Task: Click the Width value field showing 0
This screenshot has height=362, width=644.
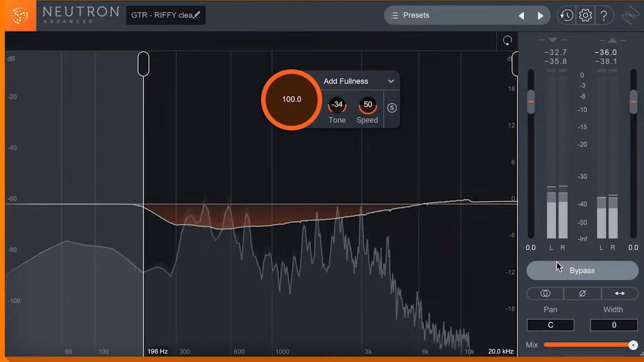Action: (614, 325)
